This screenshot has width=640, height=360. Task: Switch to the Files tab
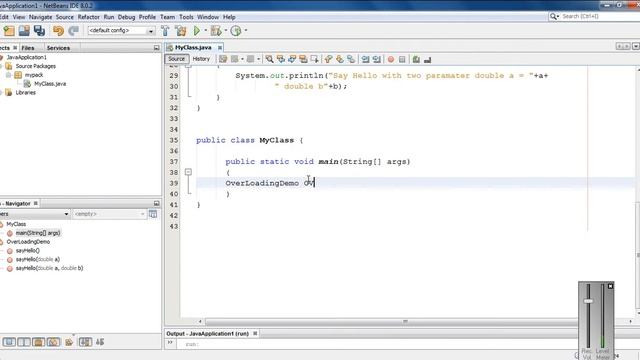28,48
